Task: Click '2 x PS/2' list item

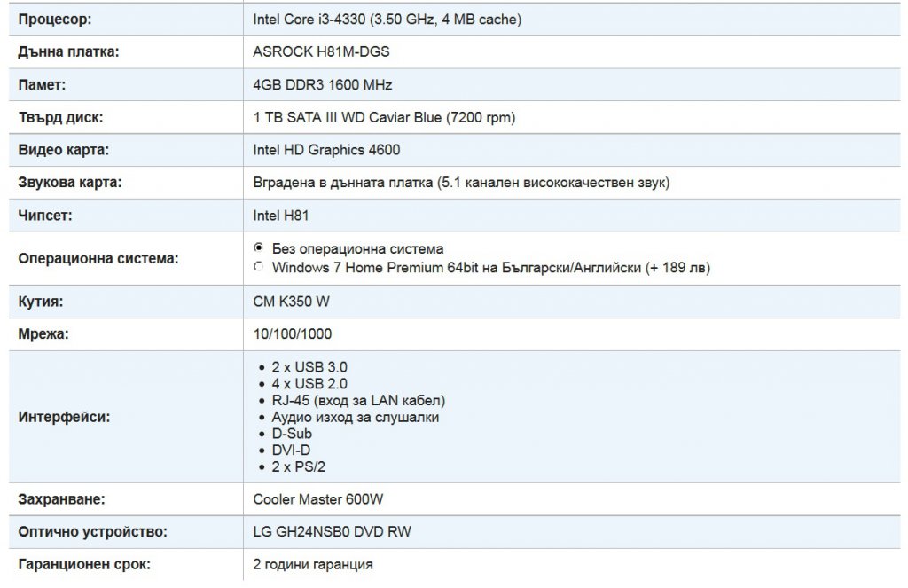Action: 298,466
